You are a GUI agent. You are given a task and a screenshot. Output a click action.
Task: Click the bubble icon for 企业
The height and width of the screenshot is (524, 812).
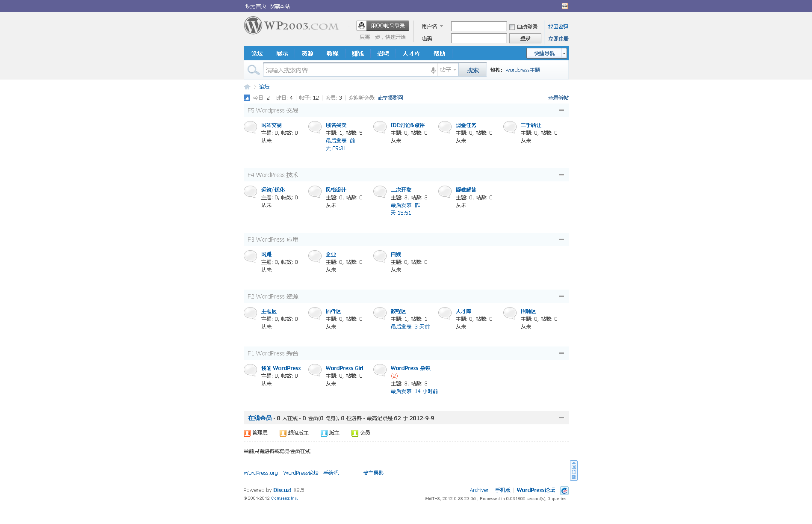point(315,256)
